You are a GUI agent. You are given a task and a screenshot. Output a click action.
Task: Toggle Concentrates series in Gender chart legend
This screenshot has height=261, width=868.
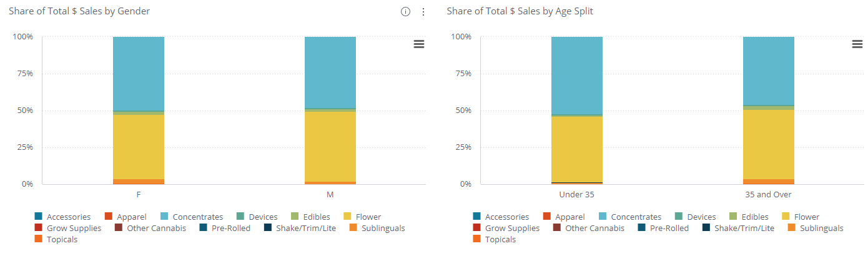click(197, 217)
